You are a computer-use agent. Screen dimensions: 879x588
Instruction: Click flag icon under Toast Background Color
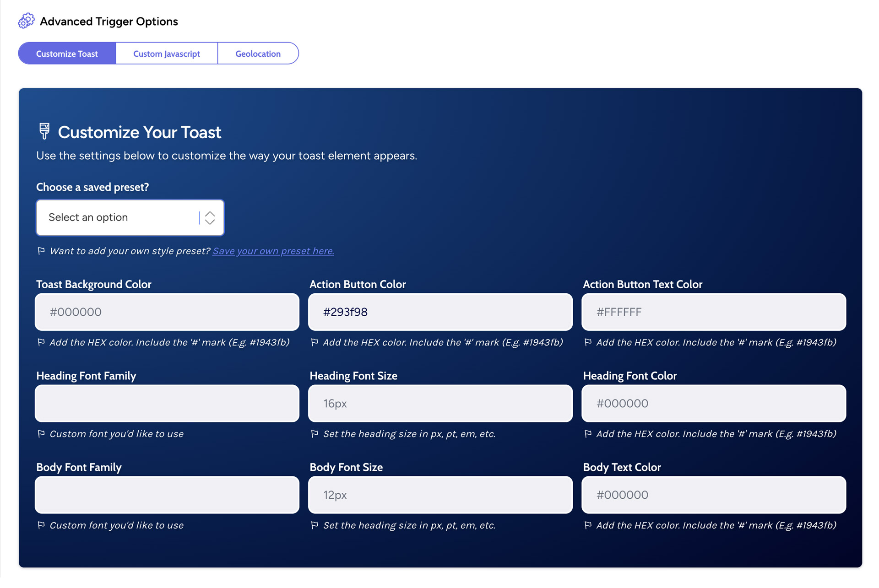pos(41,343)
